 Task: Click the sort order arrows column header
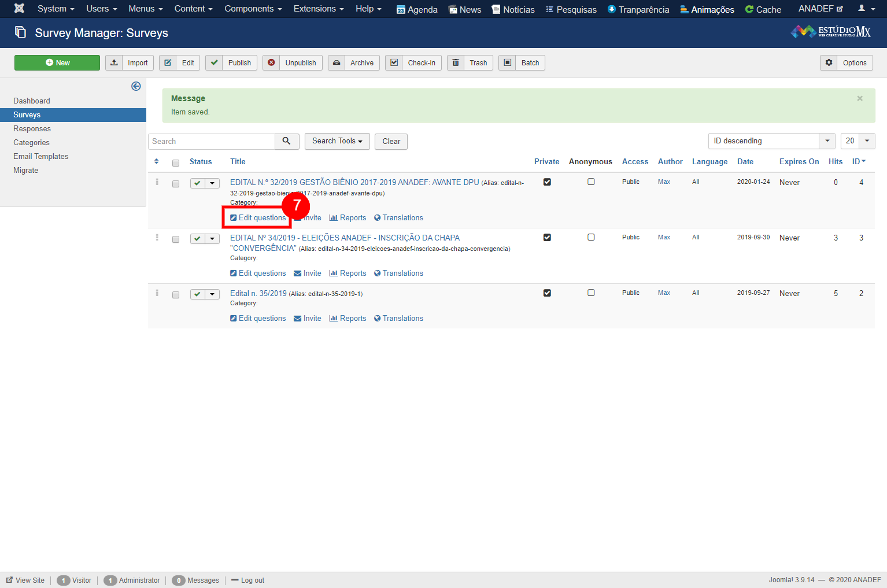tap(156, 162)
